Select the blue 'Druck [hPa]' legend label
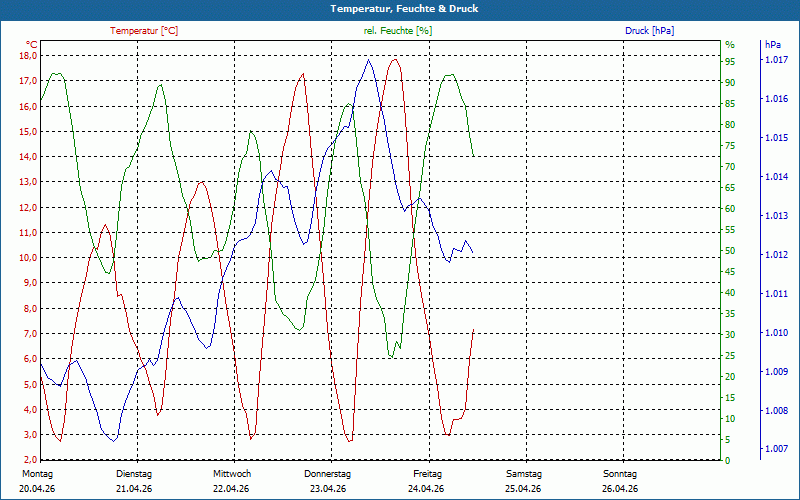The height and width of the screenshot is (500, 800). coord(649,31)
